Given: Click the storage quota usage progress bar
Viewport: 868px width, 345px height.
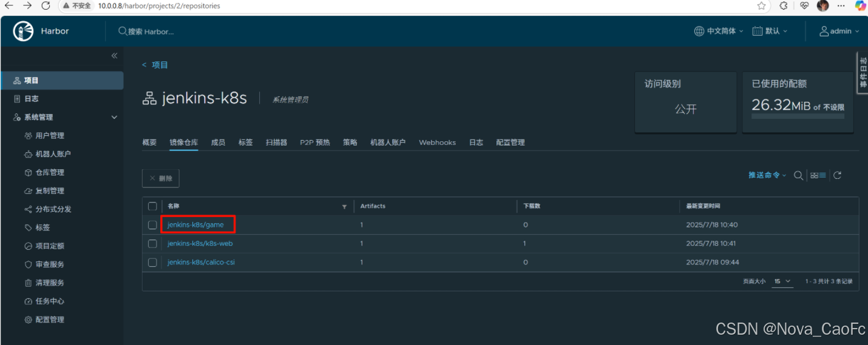Looking at the screenshot, I should (x=798, y=116).
